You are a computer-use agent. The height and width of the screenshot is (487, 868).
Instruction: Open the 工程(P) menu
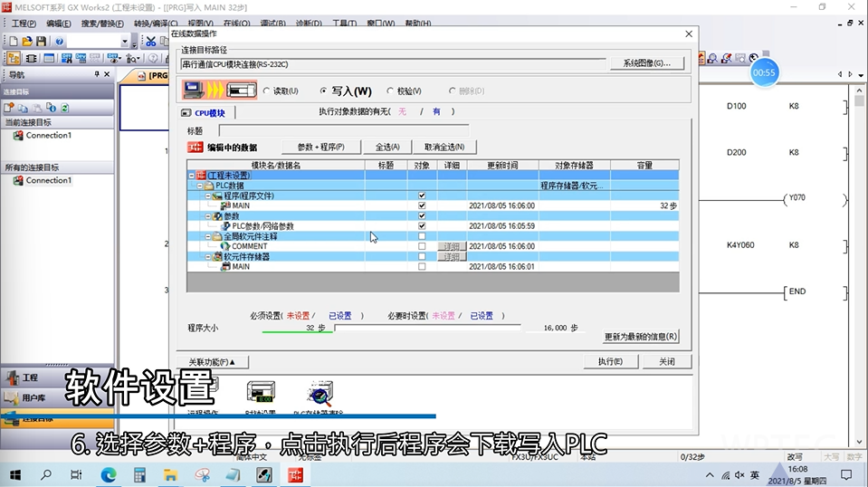coord(24,24)
